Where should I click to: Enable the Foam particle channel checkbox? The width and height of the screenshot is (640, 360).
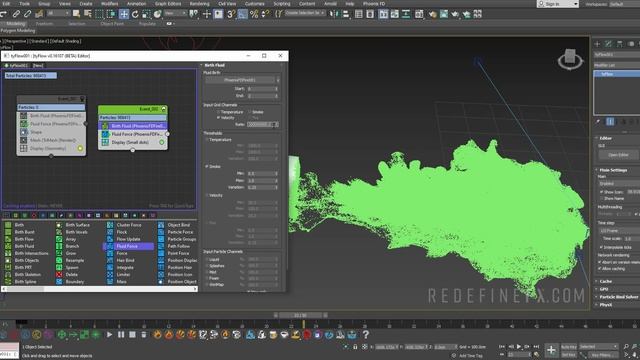pyautogui.click(x=207, y=278)
